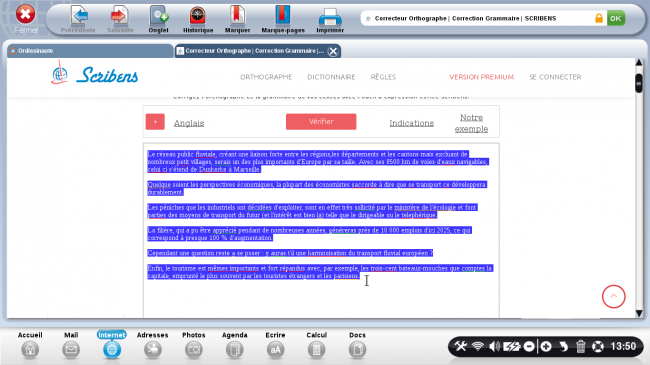650x365 pixels.
Task: Click the green OK button
Action: click(616, 18)
